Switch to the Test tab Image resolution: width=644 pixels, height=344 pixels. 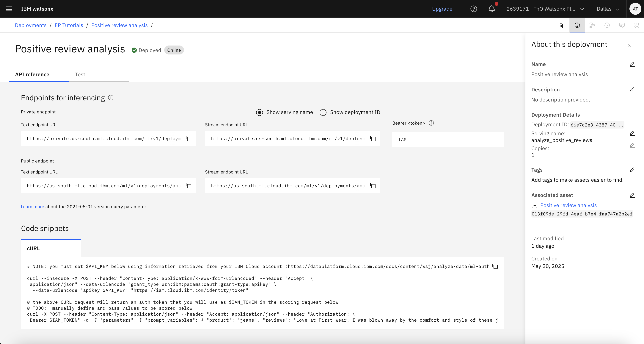pyautogui.click(x=99, y=75)
